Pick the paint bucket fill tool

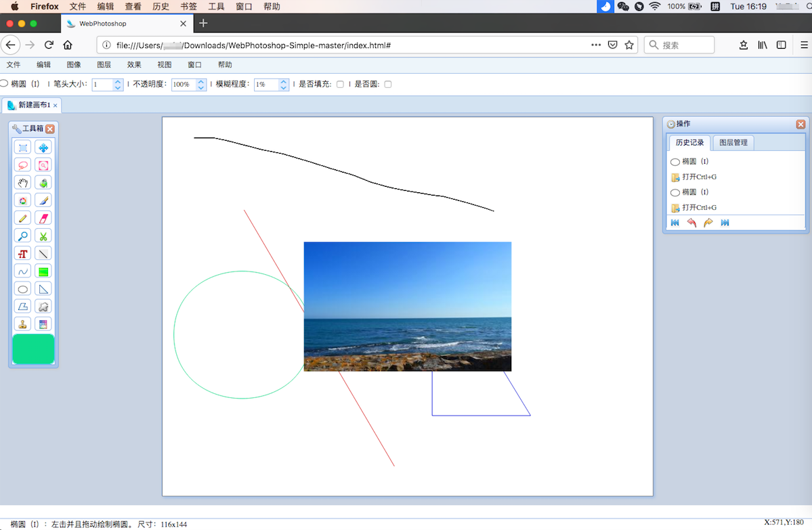click(43, 183)
